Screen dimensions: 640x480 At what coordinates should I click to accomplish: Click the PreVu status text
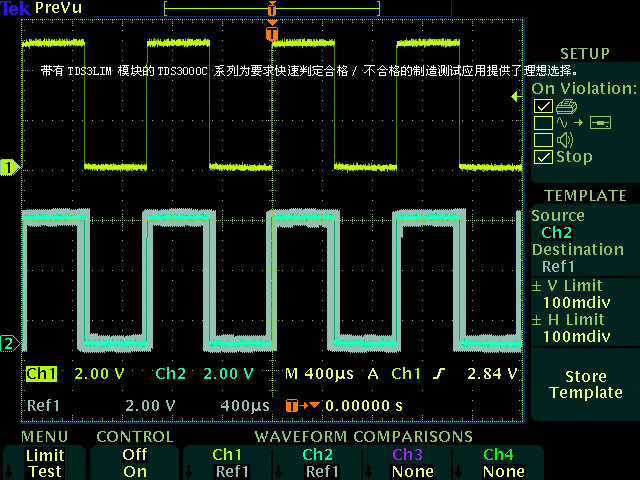[58, 8]
